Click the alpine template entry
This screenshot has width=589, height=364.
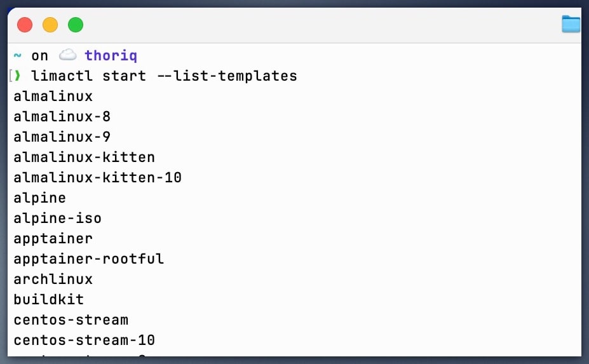click(40, 198)
